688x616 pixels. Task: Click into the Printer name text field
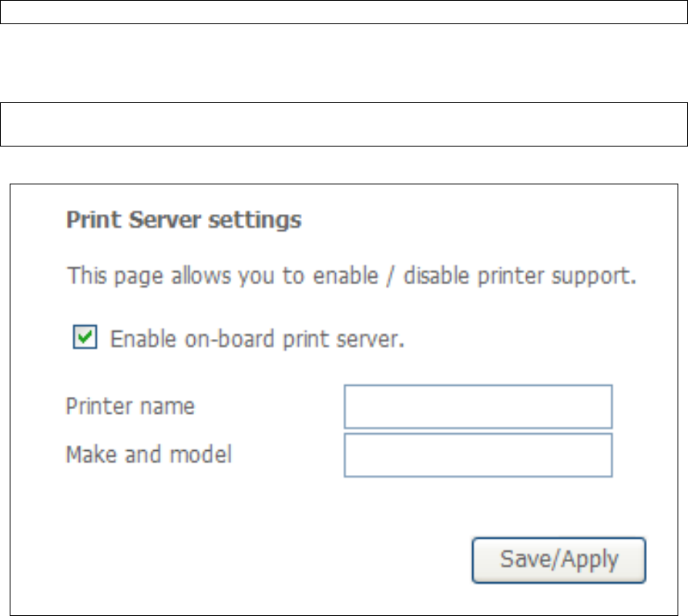(478, 407)
